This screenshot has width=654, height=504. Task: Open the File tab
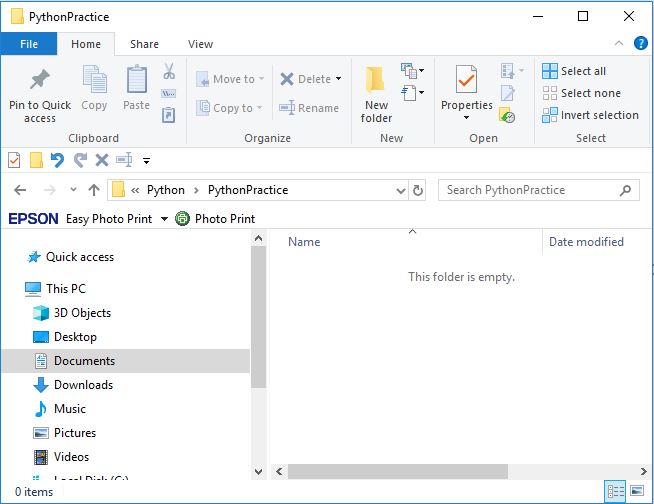click(x=29, y=44)
